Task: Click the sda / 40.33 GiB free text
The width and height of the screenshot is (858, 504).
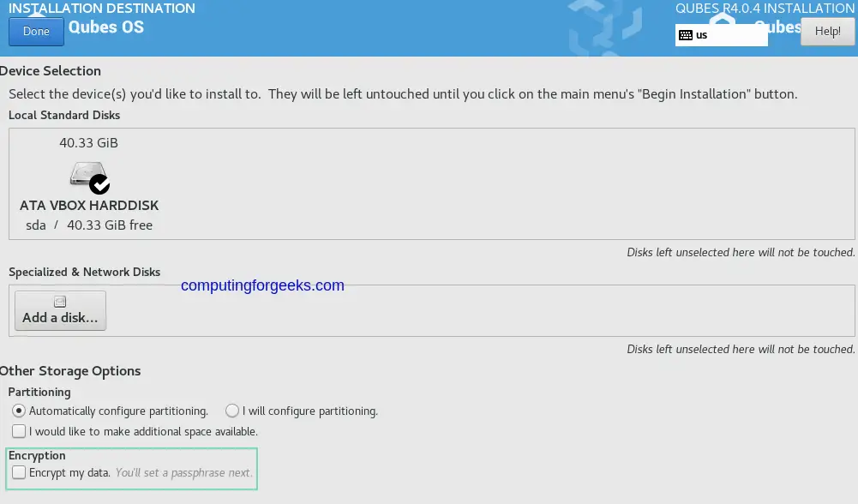Action: 89,225
